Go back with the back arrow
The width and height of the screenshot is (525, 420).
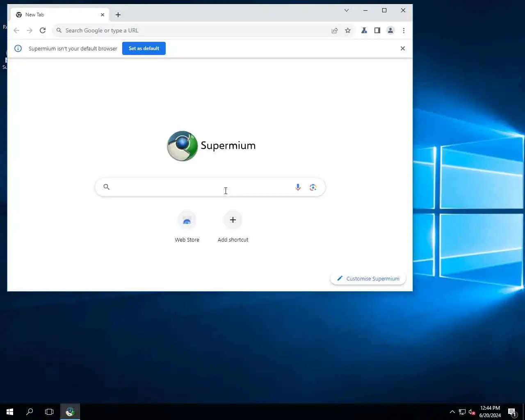click(16, 30)
